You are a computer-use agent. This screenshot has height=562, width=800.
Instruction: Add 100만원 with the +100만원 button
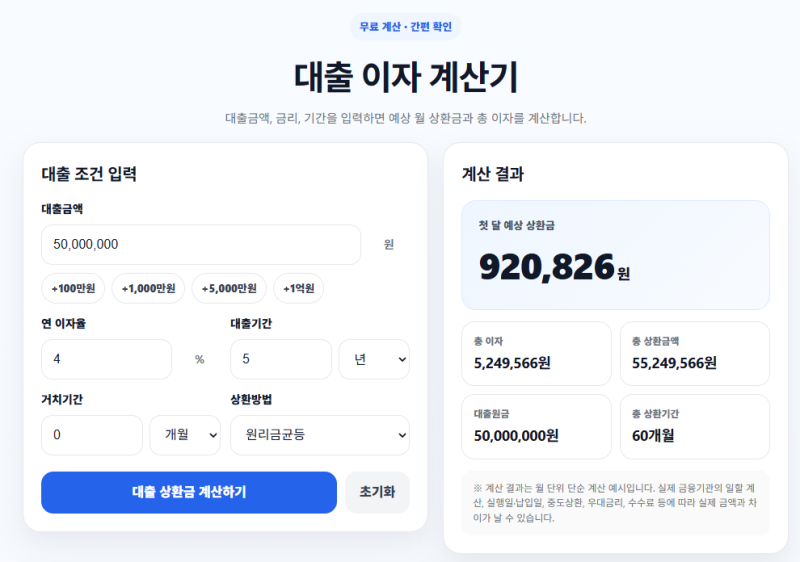coord(73,288)
